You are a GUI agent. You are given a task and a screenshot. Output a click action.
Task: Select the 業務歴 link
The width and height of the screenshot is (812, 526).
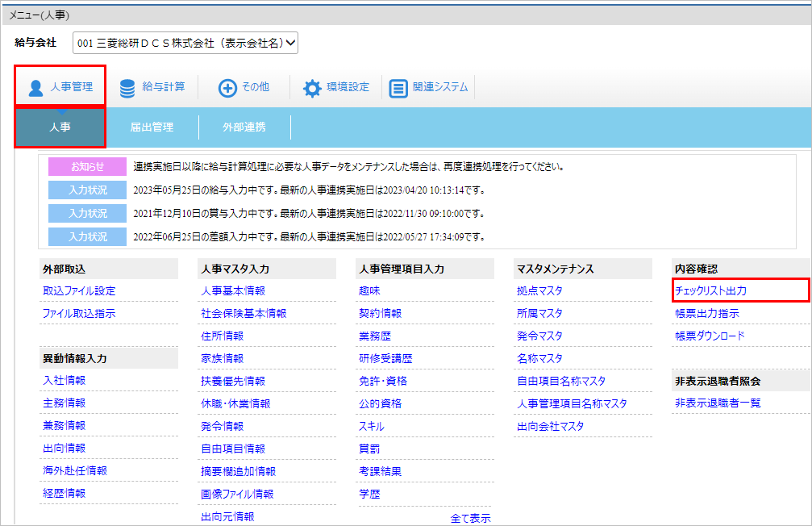[375, 336]
